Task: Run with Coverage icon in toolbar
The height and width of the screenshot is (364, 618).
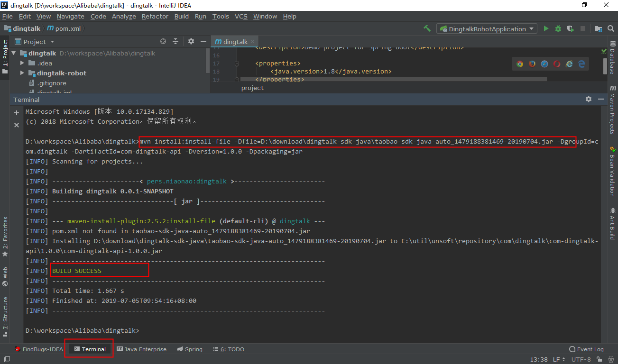Action: pyautogui.click(x=571, y=28)
